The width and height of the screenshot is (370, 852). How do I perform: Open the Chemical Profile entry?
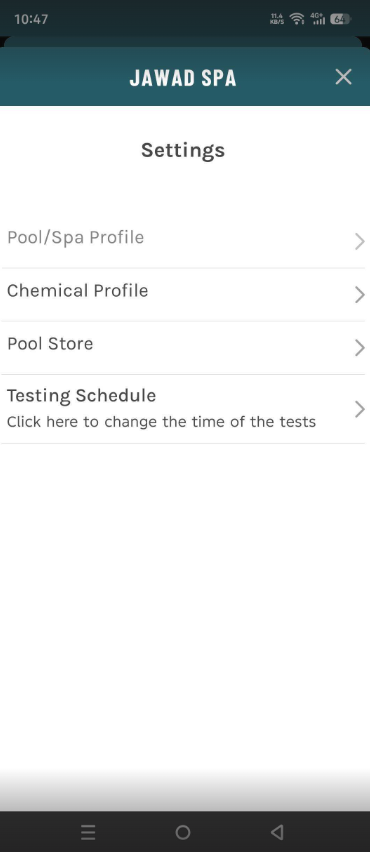coord(183,294)
